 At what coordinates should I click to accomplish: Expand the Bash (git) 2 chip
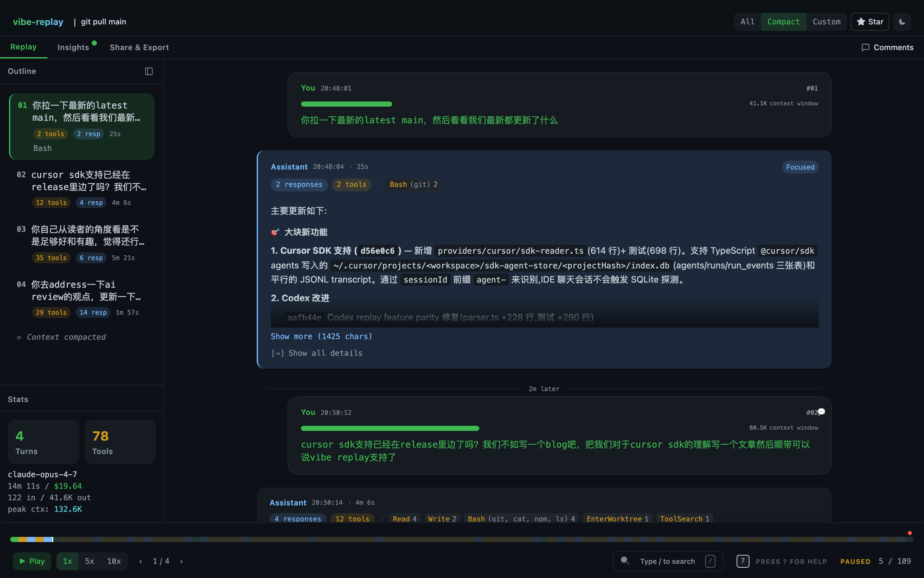click(414, 185)
